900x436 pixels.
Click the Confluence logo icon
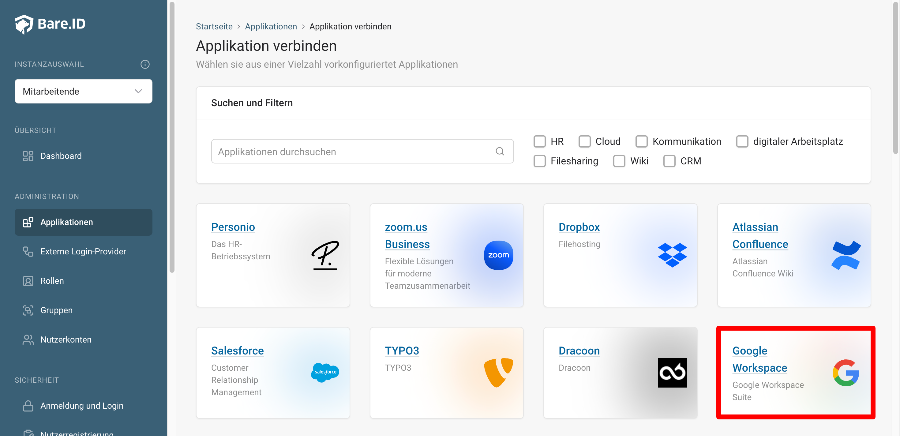pyautogui.click(x=846, y=255)
